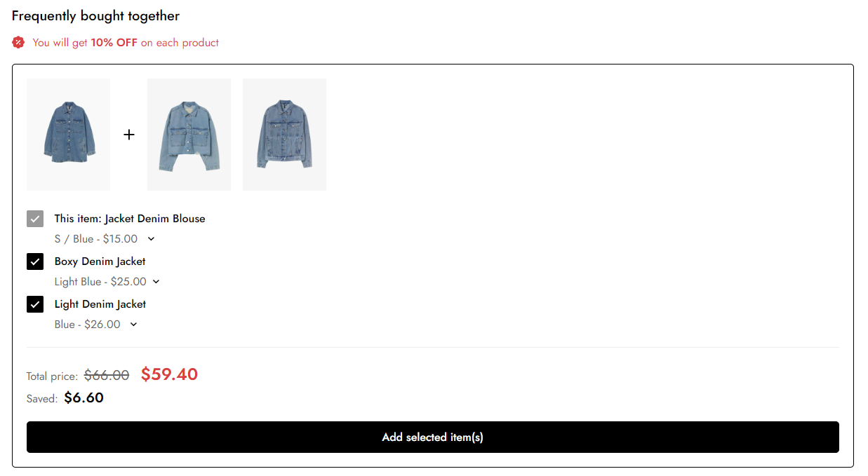Open the Jacket Denim Blouse product image
This screenshot has height=476, width=868.
[x=69, y=135]
